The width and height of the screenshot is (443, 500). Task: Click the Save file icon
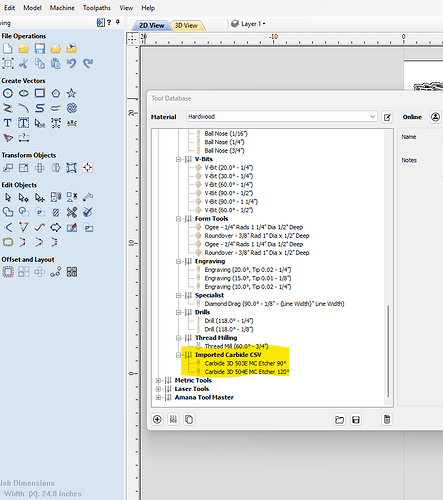(x=40, y=49)
